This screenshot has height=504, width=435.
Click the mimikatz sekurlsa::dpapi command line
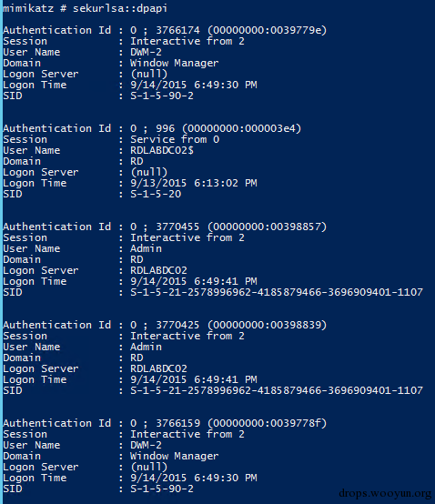(x=86, y=8)
